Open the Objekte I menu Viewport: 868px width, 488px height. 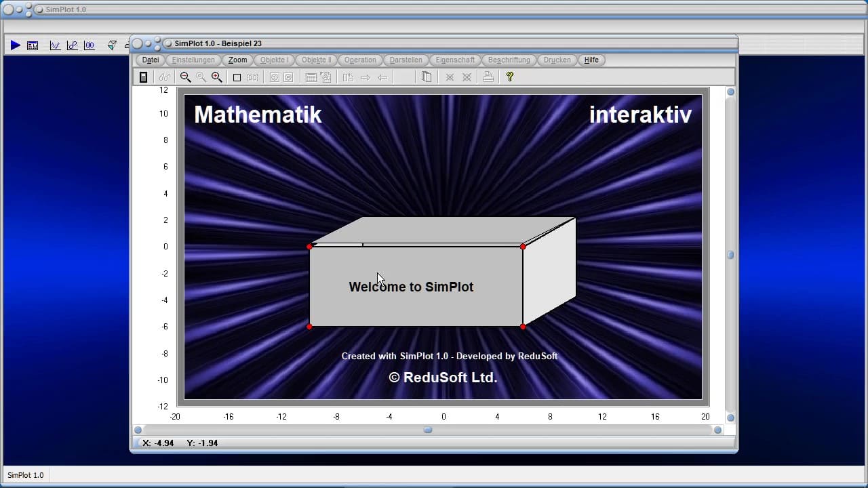click(x=274, y=60)
